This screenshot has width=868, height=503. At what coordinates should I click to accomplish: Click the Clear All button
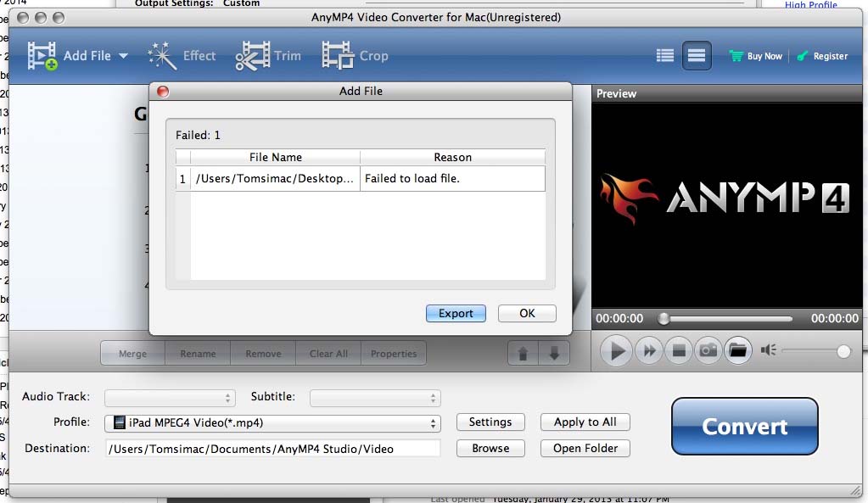point(328,354)
